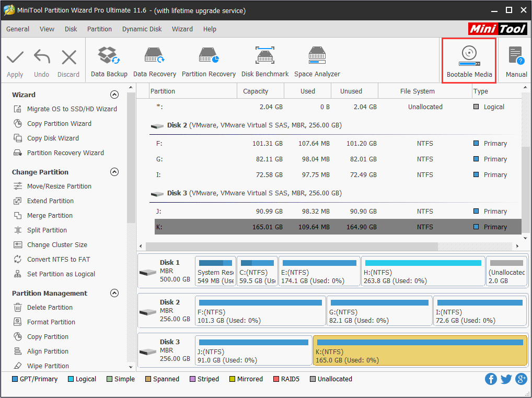
Task: Select the G: partition row
Action: [x=338, y=159]
